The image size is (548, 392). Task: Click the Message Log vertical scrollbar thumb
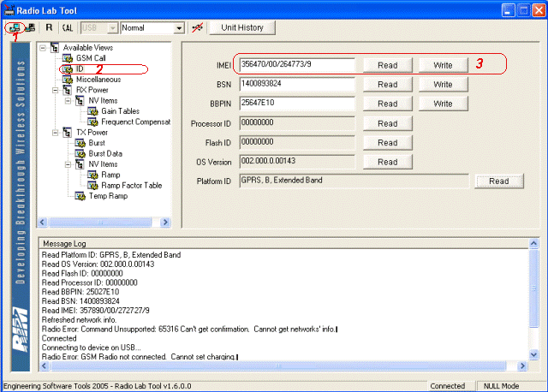pos(533,288)
